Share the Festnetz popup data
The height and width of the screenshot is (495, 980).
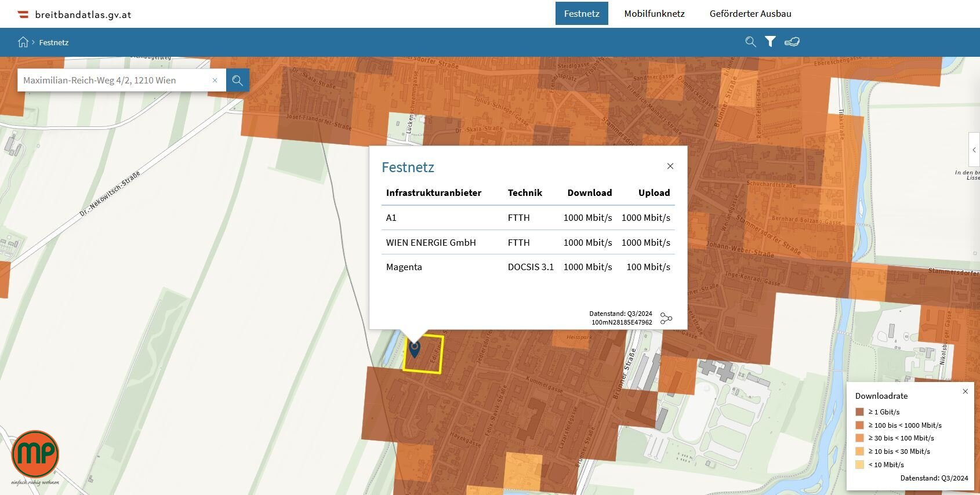point(666,318)
